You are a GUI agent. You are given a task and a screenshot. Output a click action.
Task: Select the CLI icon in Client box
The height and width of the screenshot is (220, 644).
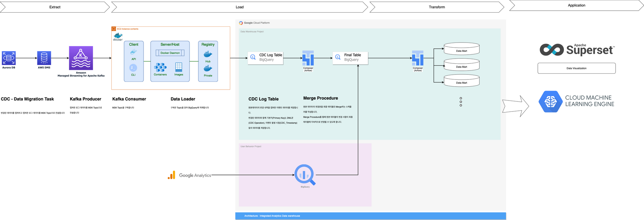(x=133, y=68)
